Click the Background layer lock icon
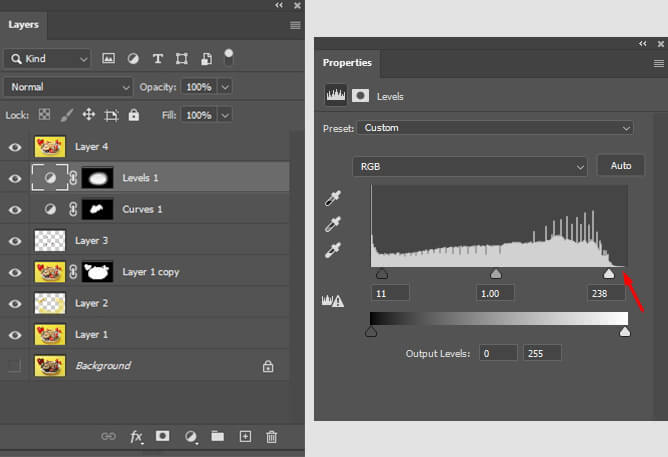 click(268, 366)
